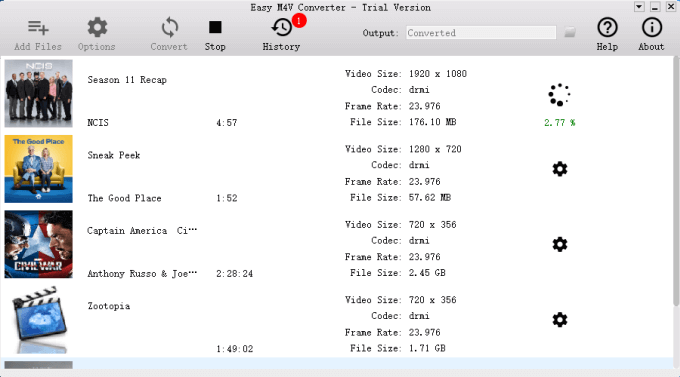Click the 4:57 duration
The height and width of the screenshot is (377, 680).
(x=227, y=123)
